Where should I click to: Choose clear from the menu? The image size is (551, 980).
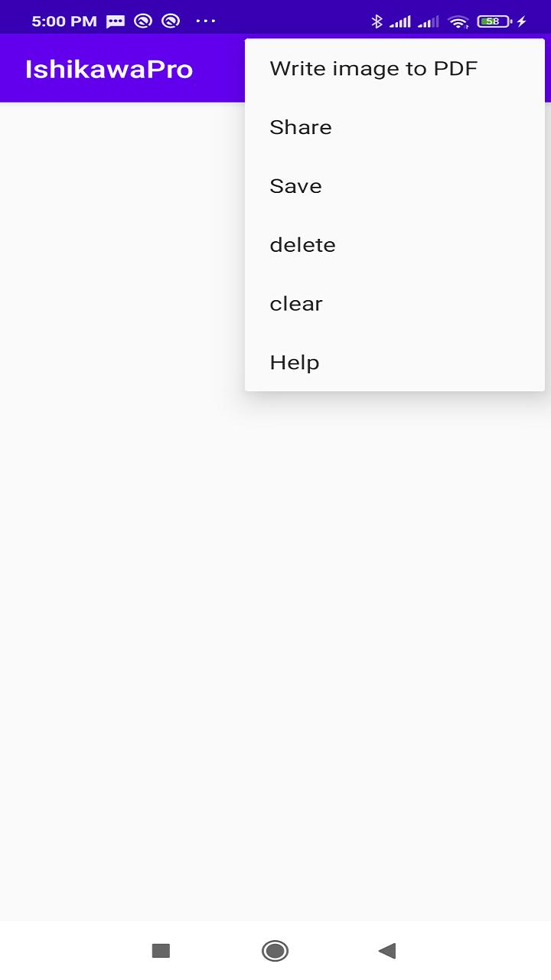tap(395, 304)
